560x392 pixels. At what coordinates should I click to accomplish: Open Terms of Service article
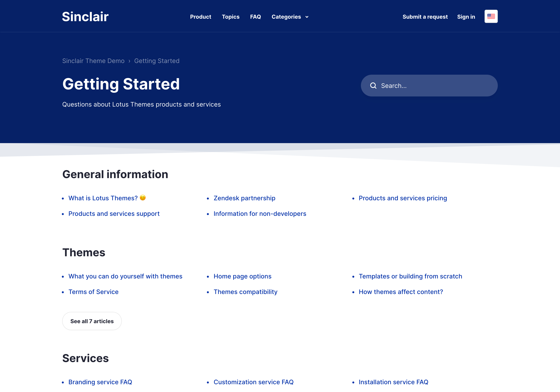coord(93,292)
